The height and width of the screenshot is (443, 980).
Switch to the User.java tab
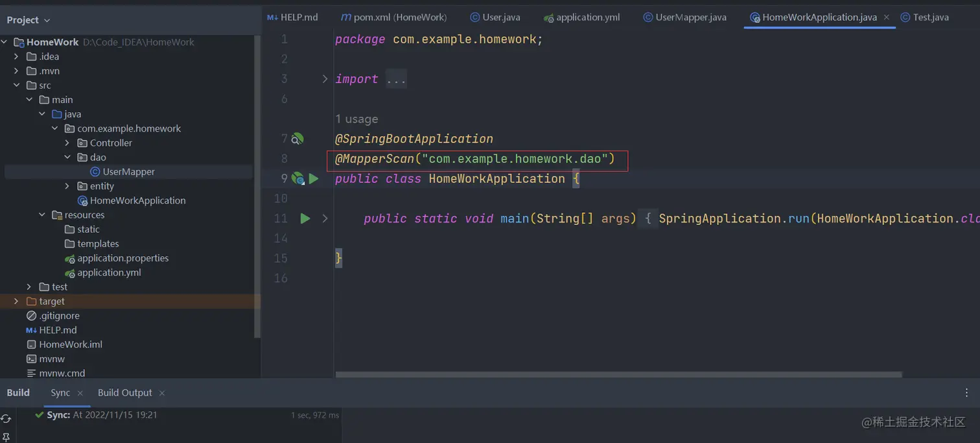pyautogui.click(x=495, y=18)
